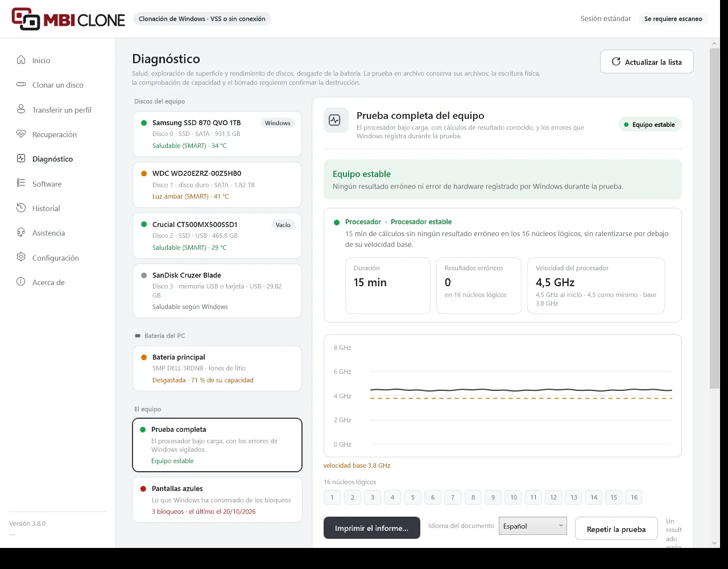The width and height of the screenshot is (728, 569).
Task: Select the SanDisk Cruzer Blade disk card
Action: [x=217, y=290]
